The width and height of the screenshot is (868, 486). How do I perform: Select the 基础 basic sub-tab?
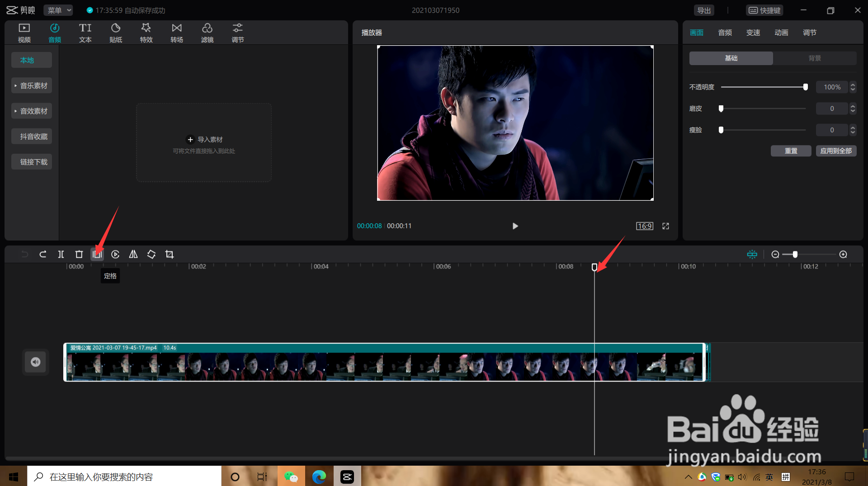pos(731,58)
